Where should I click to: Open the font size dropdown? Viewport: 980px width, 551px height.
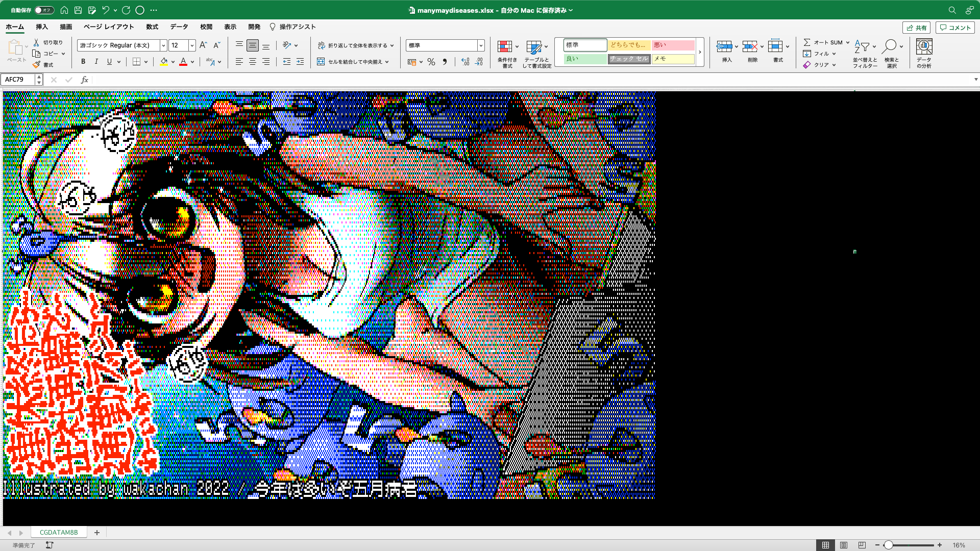point(192,45)
